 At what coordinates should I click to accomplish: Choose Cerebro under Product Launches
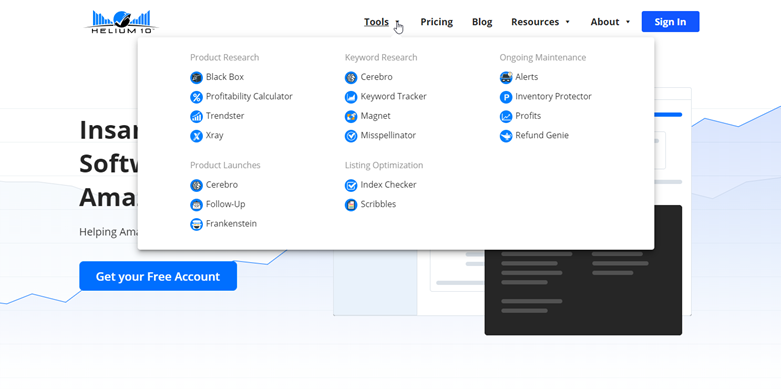pos(222,184)
